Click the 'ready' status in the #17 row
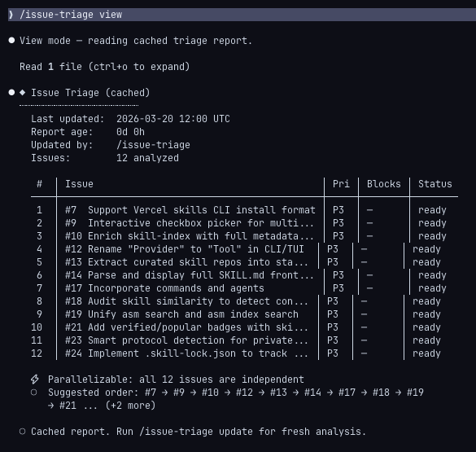476x452 pixels. click(x=432, y=288)
